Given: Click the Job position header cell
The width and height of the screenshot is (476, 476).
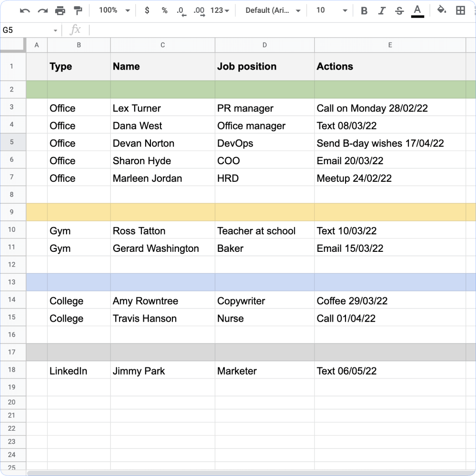Looking at the screenshot, I should pyautogui.click(x=265, y=67).
